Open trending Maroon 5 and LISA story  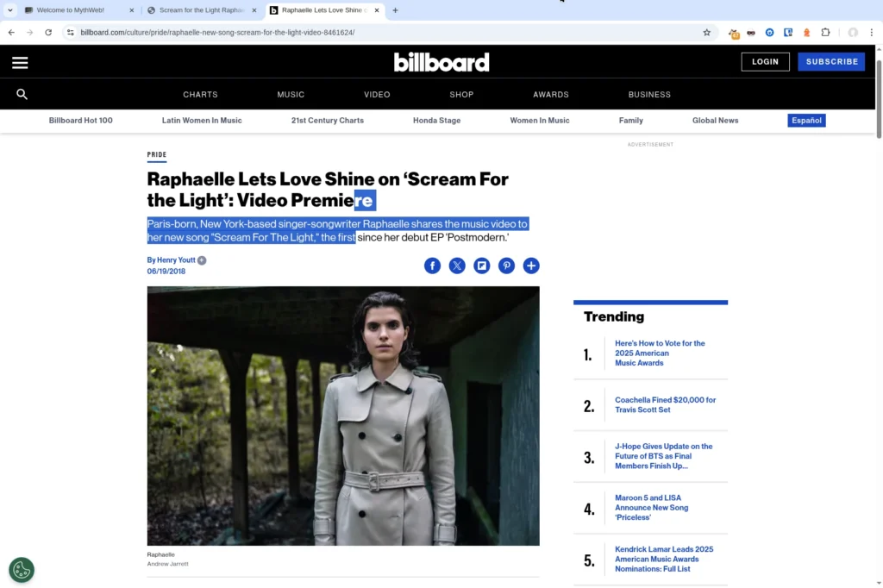[x=651, y=508]
